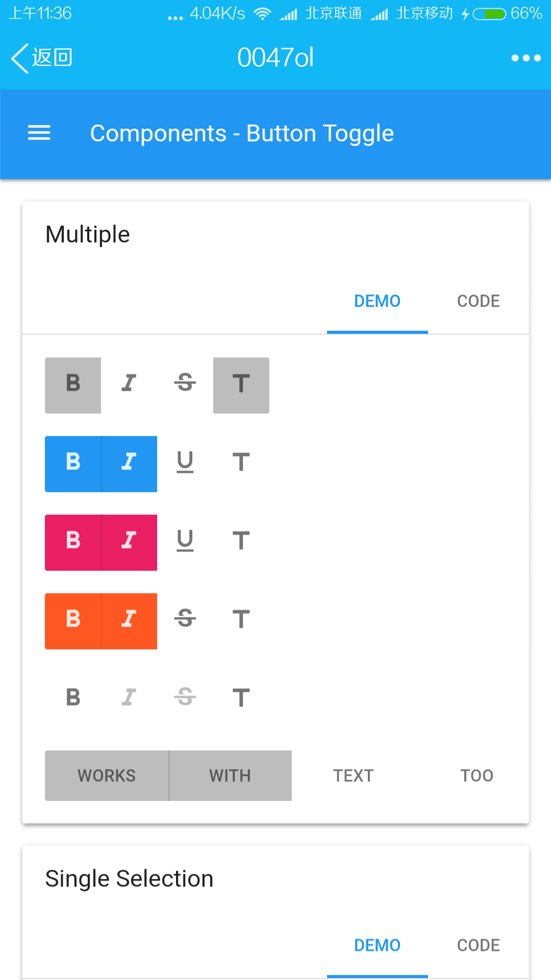
Task: Switch to the CODE tab under Multiple
Action: (x=478, y=301)
